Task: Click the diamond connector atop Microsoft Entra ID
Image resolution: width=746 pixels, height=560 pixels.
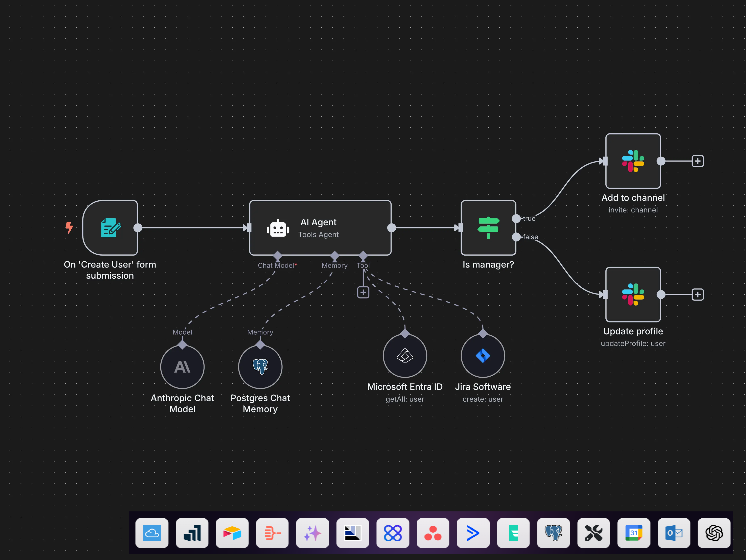Action: point(405,334)
